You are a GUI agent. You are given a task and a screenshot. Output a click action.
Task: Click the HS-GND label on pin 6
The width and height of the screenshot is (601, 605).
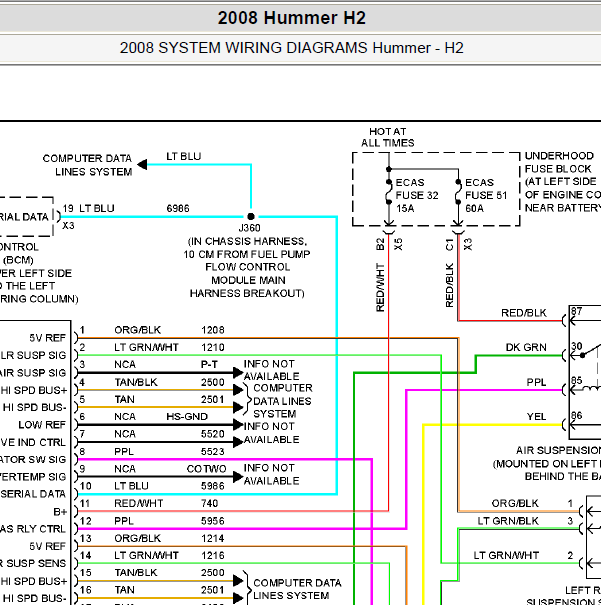pos(187,417)
